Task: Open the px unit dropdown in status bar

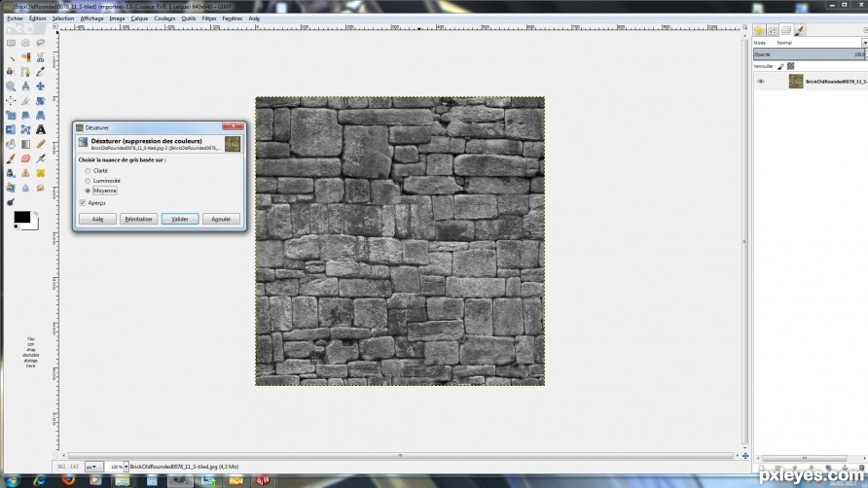Action: (93, 467)
